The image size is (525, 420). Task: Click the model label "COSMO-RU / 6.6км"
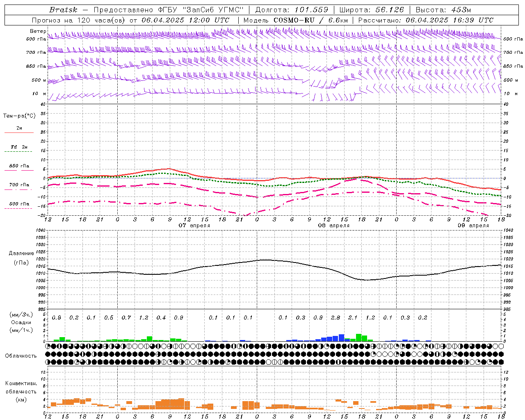(311, 20)
